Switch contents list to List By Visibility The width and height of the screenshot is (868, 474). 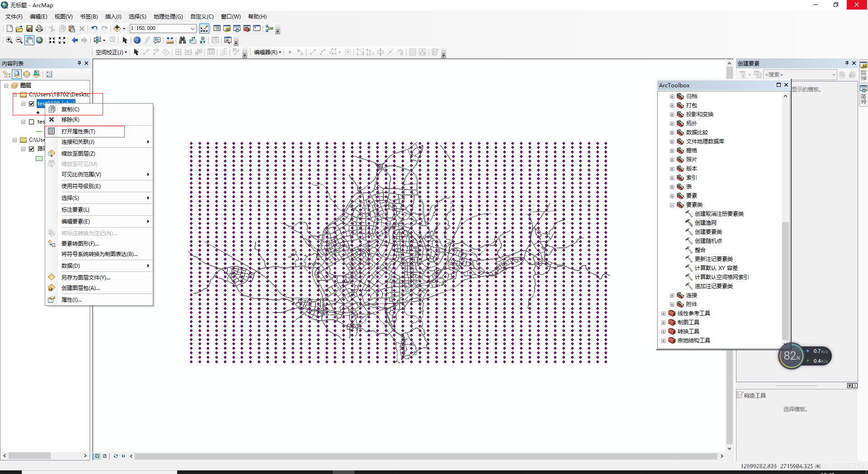[27, 74]
